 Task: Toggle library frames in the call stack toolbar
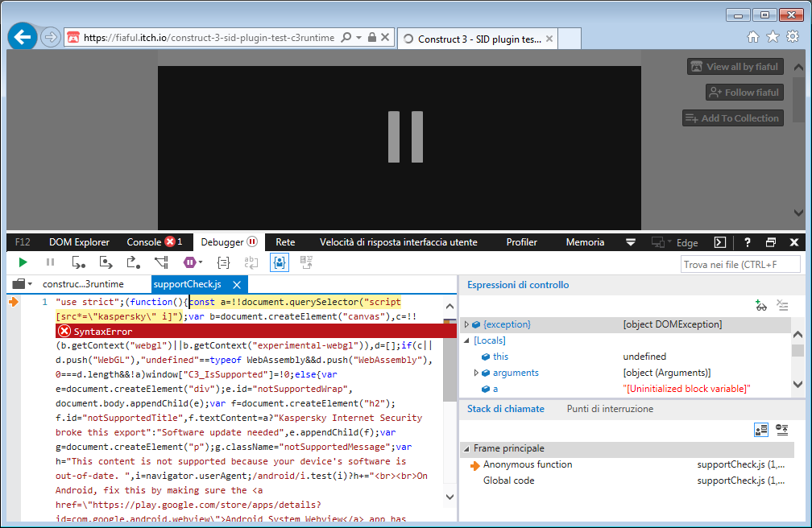pyautogui.click(x=760, y=430)
